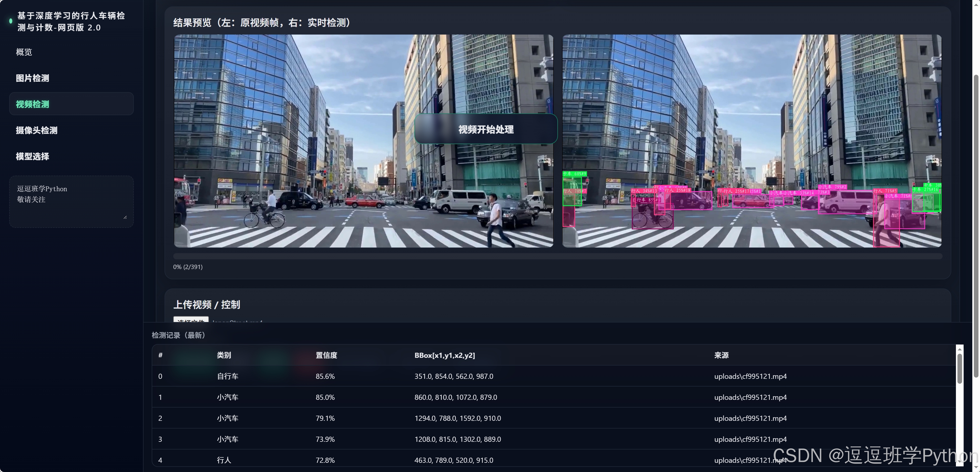Click the resize handle of sidebar note box
The image size is (980, 472).
click(125, 217)
